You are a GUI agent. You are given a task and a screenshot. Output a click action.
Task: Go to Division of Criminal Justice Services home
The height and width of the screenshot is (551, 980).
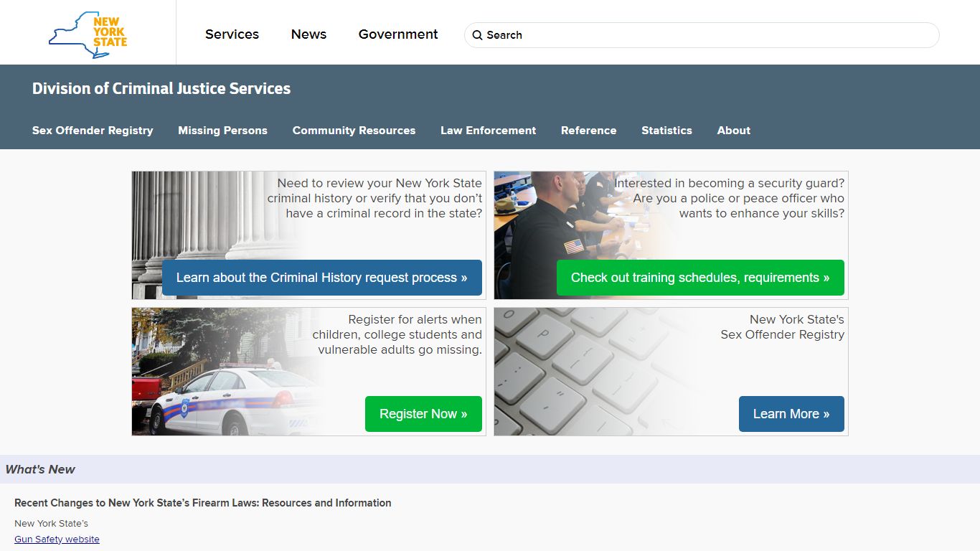click(161, 88)
